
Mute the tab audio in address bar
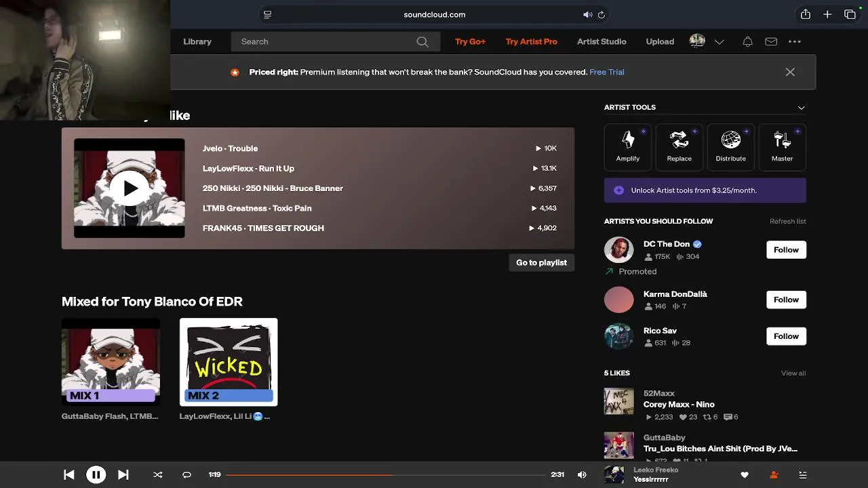click(587, 14)
